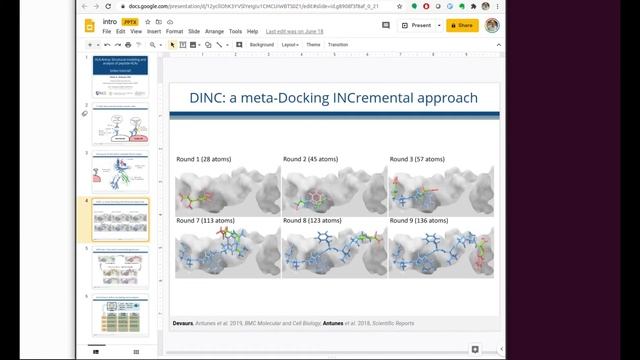The image size is (640, 360).
Task: Open the File menu
Action: click(107, 31)
